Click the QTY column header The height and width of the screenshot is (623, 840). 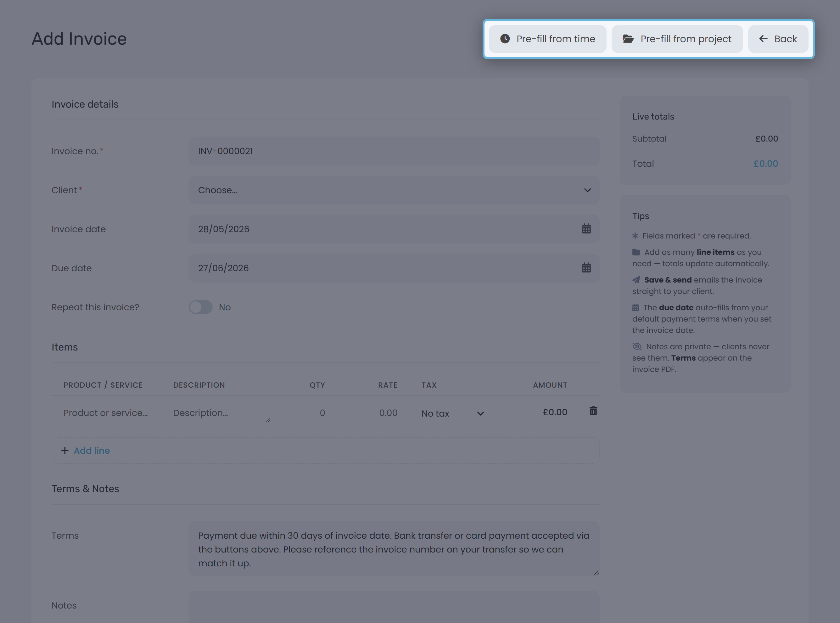click(x=317, y=385)
